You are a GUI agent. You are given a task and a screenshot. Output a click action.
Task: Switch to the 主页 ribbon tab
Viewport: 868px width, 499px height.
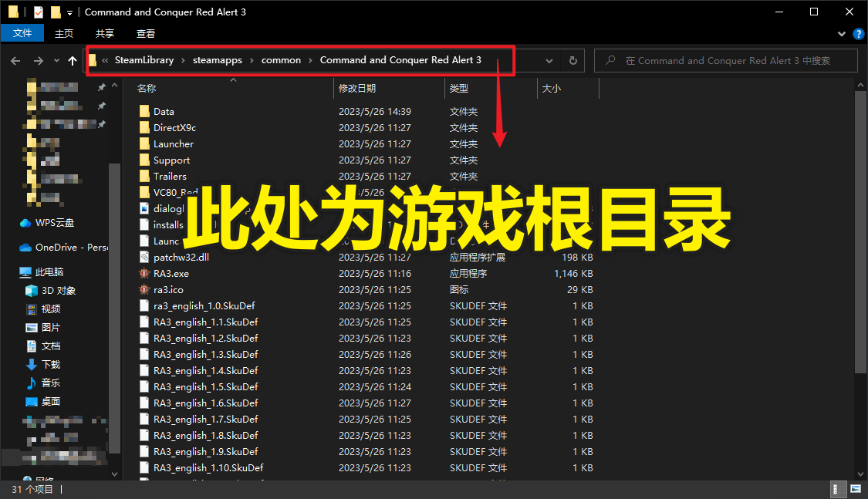pyautogui.click(x=64, y=33)
